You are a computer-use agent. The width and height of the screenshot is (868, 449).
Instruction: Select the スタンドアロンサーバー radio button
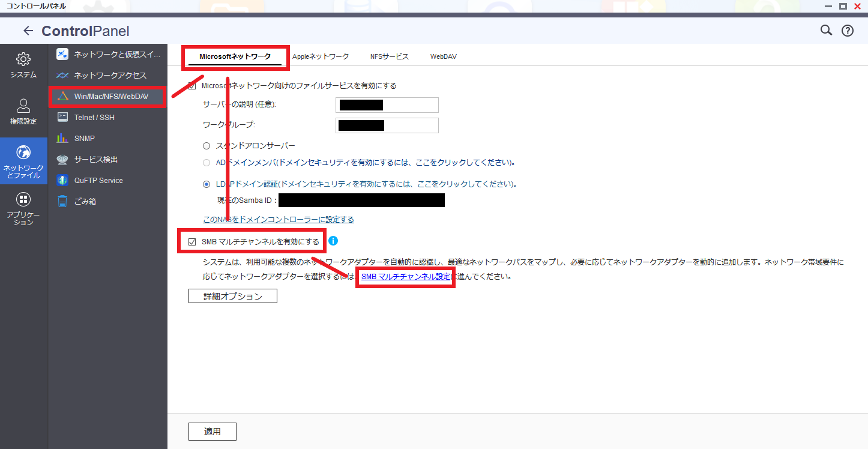206,146
